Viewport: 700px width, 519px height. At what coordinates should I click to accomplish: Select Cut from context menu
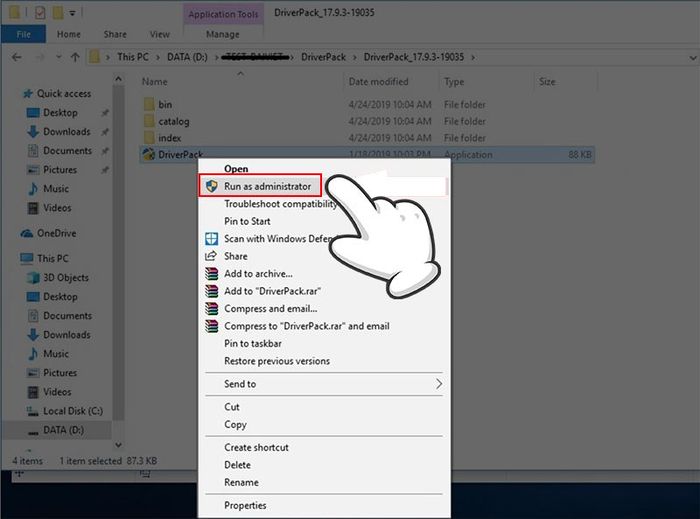(232, 407)
